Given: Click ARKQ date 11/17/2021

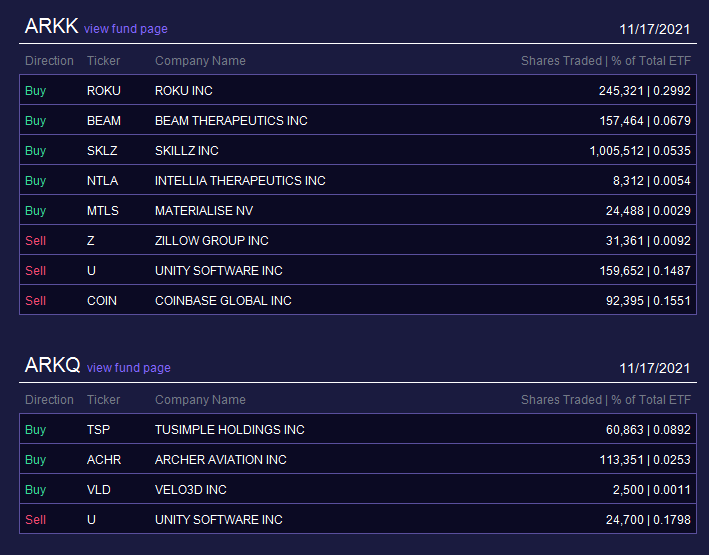Looking at the screenshot, I should 655,368.
